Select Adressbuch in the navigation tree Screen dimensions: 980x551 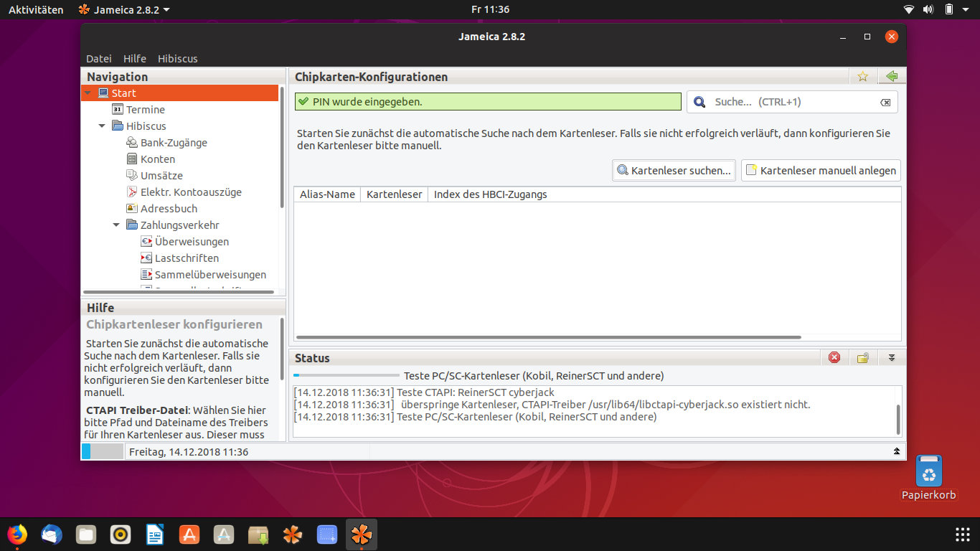click(x=169, y=209)
